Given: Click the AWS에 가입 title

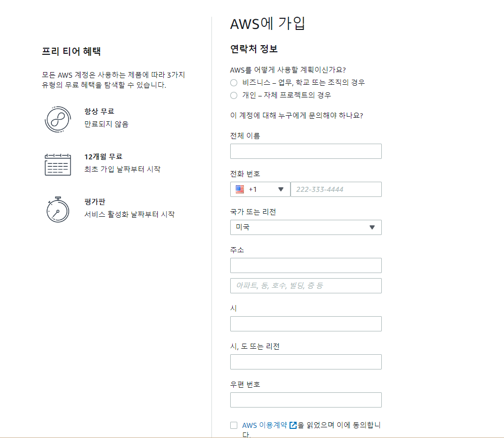Looking at the screenshot, I should 267,23.
